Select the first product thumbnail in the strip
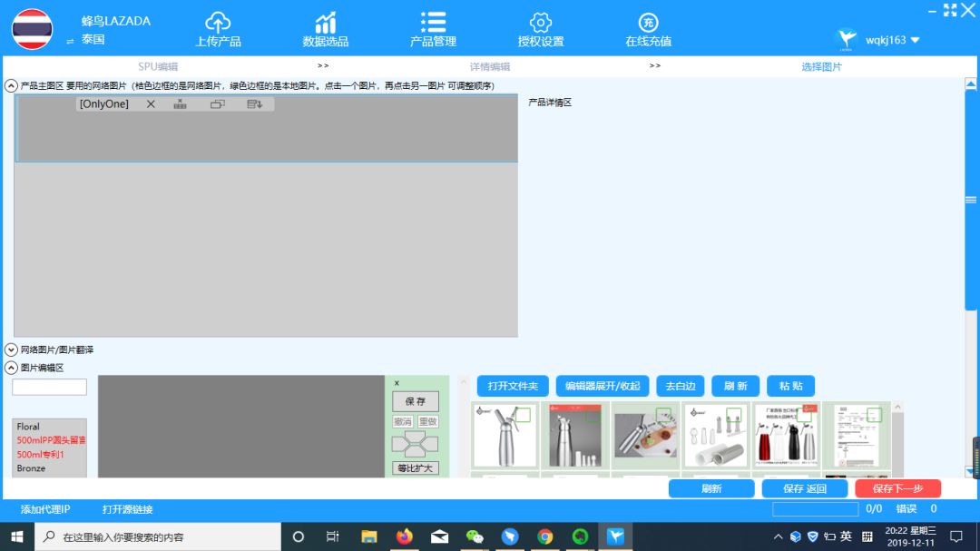 point(505,436)
